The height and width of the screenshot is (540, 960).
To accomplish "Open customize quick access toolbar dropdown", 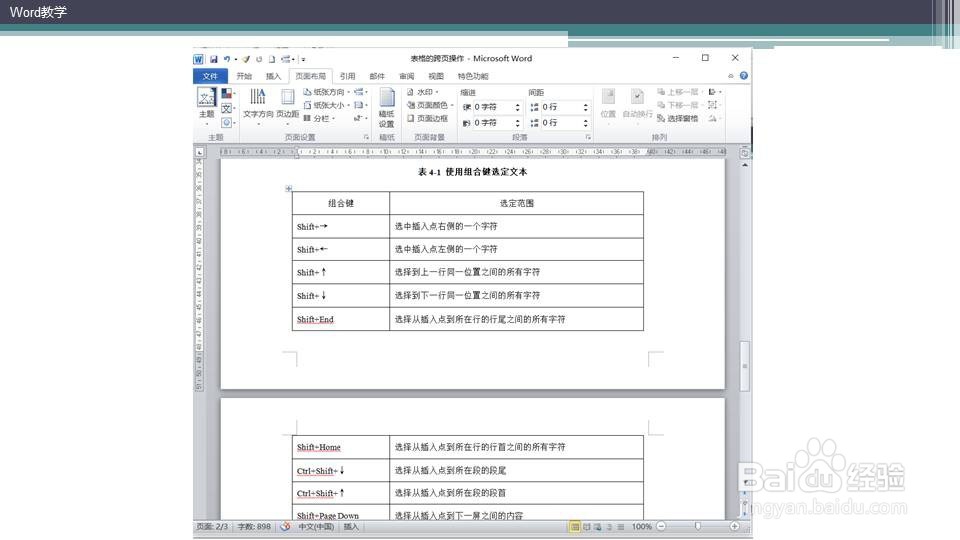I will 303,59.
